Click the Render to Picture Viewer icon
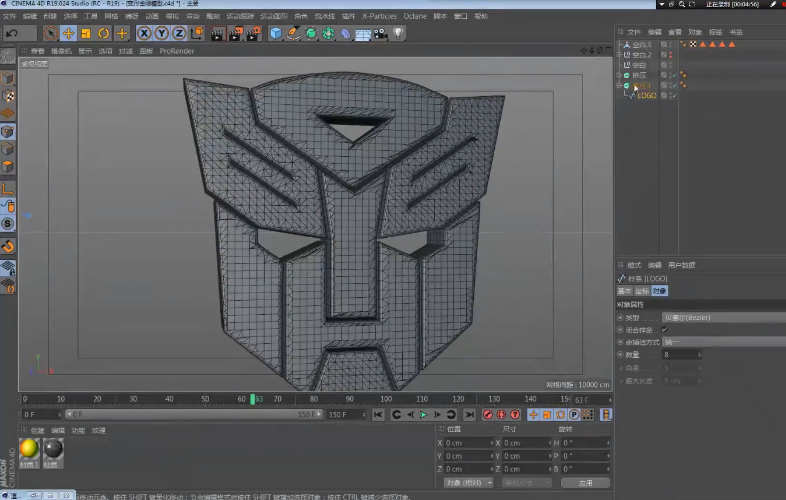786x500 pixels. [x=238, y=34]
